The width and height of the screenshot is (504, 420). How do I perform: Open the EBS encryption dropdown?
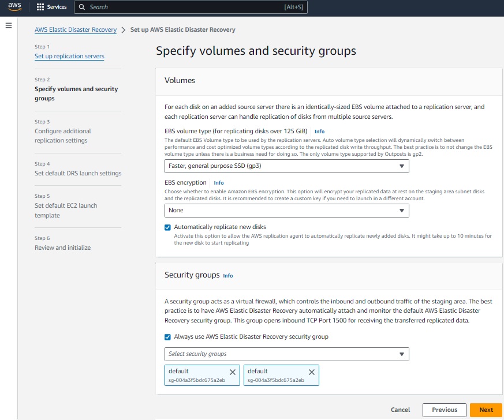click(x=286, y=211)
